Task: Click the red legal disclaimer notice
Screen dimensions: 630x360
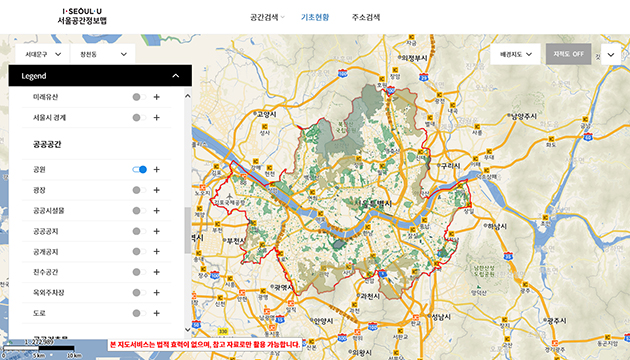Action: click(205, 345)
